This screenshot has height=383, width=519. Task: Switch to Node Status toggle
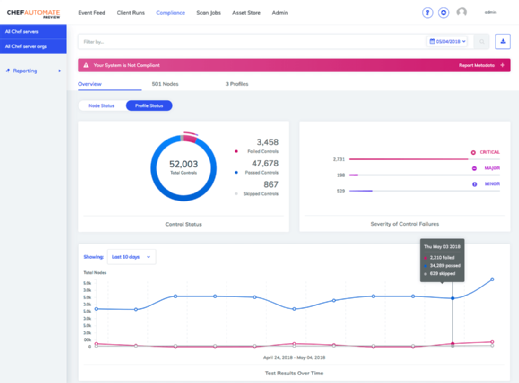pos(101,106)
